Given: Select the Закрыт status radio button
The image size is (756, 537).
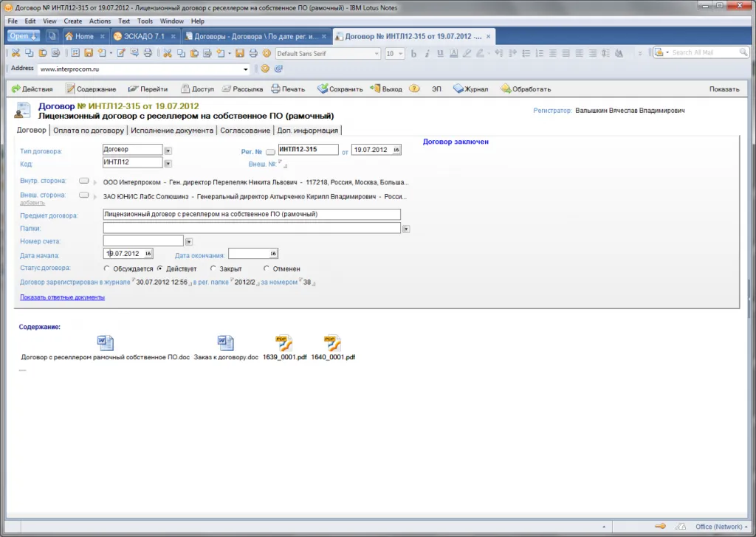Looking at the screenshot, I should tap(213, 268).
